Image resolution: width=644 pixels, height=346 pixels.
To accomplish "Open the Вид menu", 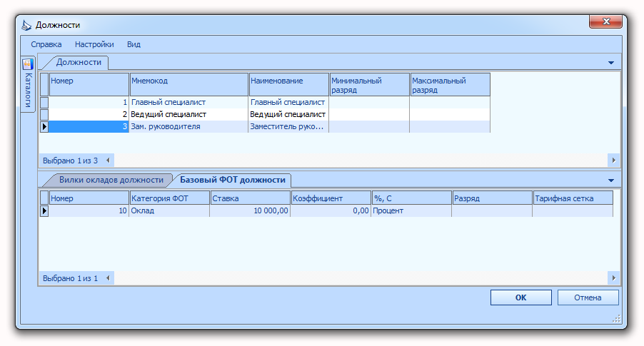I will pos(134,44).
